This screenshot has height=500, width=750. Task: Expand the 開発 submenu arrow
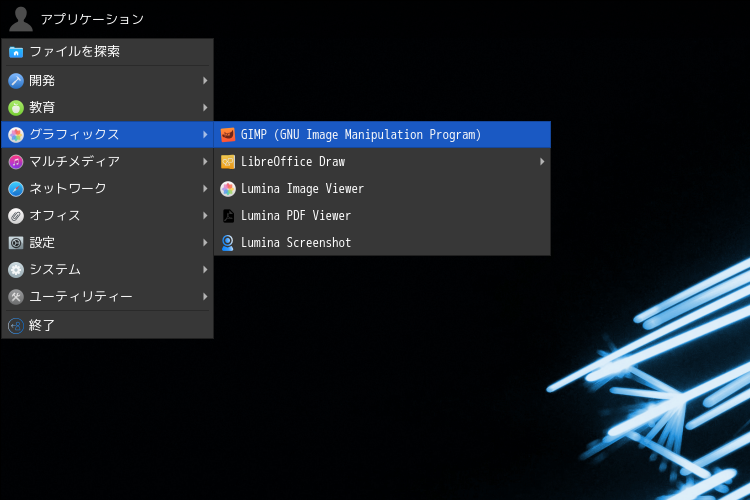[x=205, y=81]
